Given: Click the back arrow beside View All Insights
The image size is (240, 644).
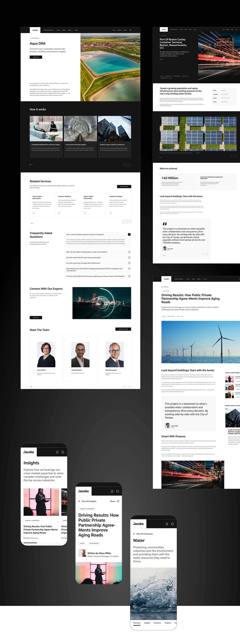Looking at the screenshot, I should click(79, 501).
